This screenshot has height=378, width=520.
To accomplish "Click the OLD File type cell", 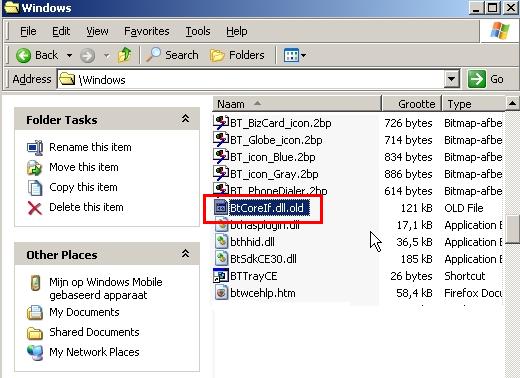I will [x=464, y=208].
